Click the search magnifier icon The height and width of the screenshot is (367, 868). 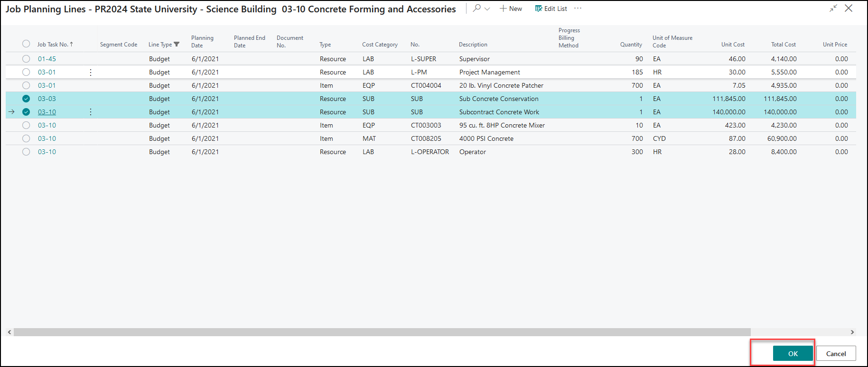[477, 9]
